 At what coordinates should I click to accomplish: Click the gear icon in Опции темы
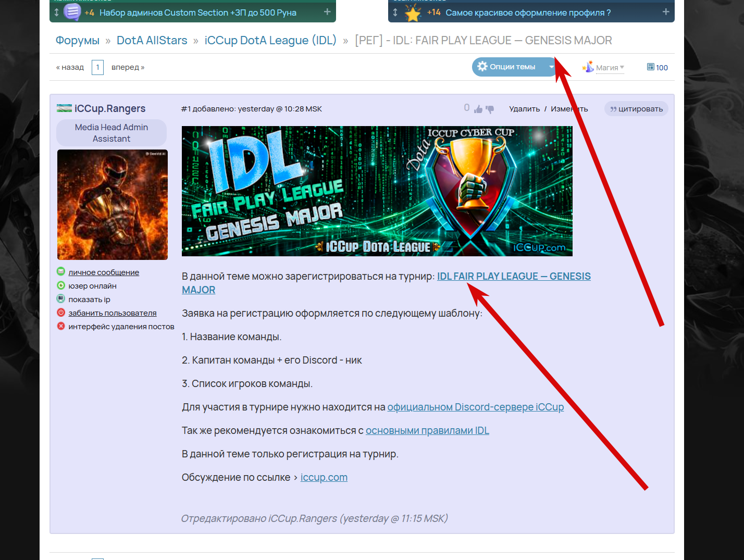point(482,66)
